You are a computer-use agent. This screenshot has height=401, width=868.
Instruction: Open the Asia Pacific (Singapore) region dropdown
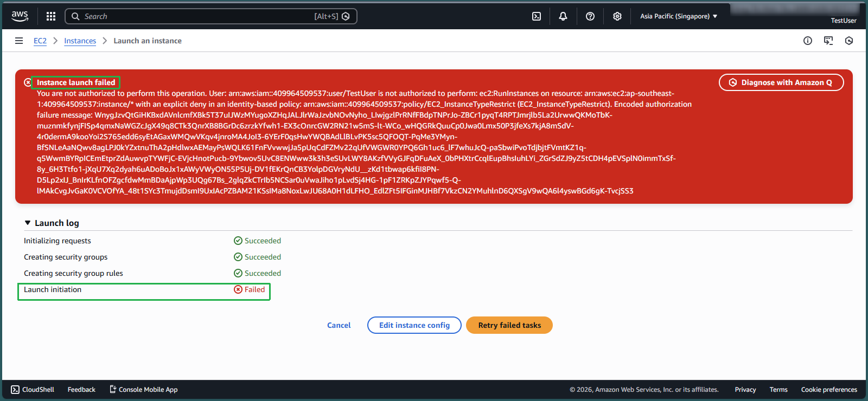(x=679, y=16)
